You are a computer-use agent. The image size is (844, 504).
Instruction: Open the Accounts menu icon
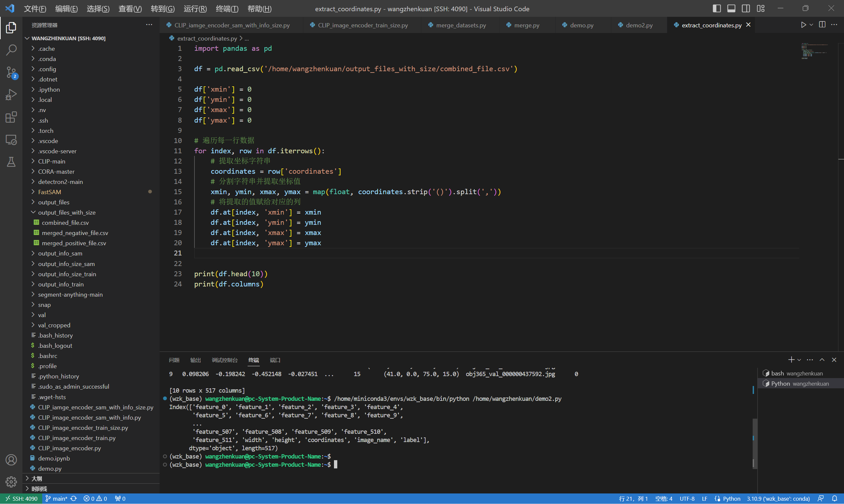tap(11, 460)
